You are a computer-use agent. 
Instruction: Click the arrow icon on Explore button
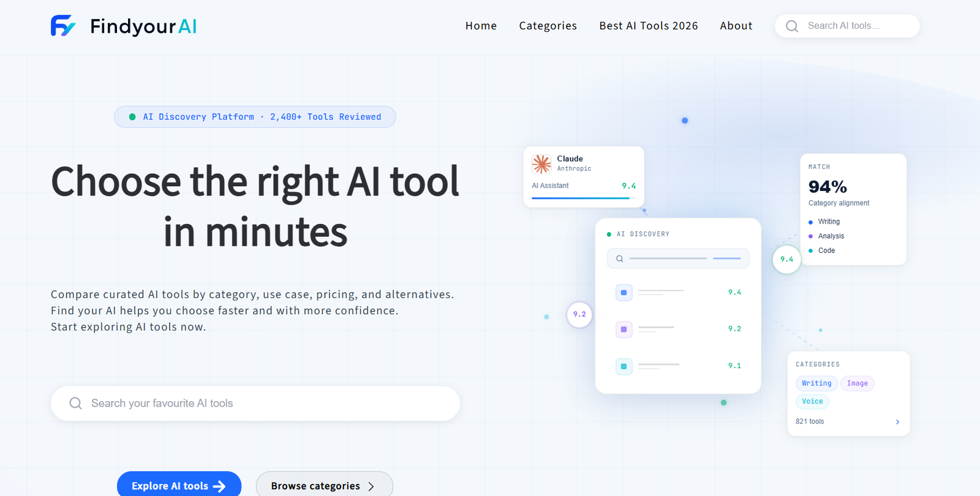[x=219, y=486]
